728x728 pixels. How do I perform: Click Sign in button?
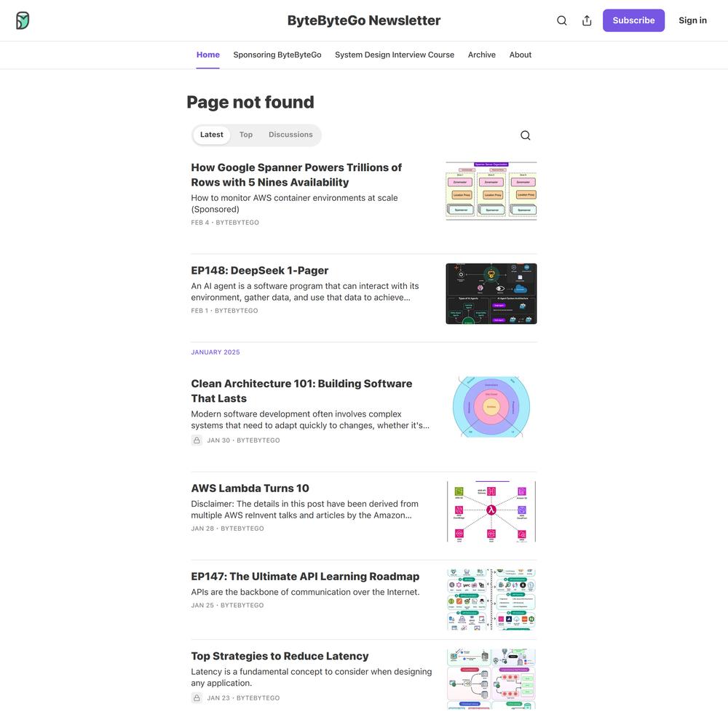click(692, 20)
